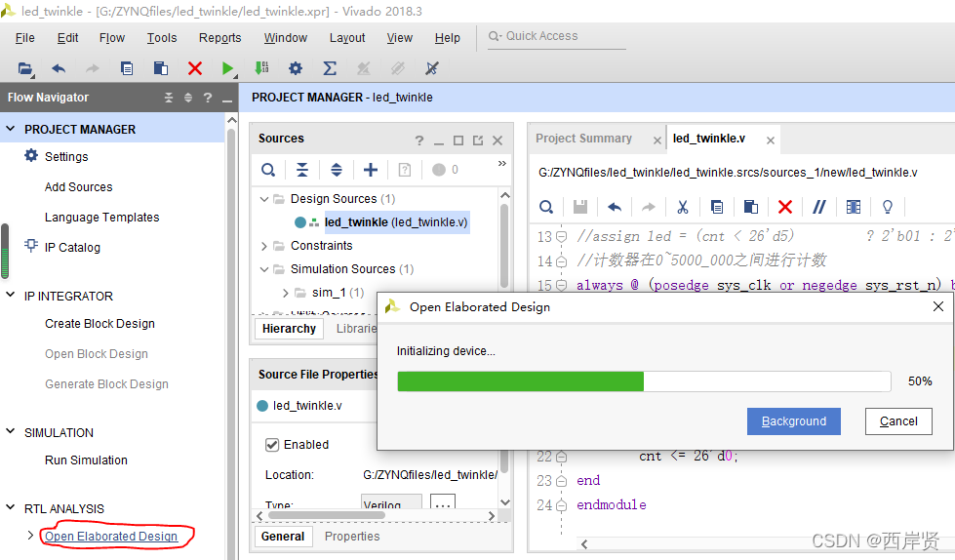Collapse the Simulation Sources tree node
Screen dimensions: 955x560
(264, 269)
